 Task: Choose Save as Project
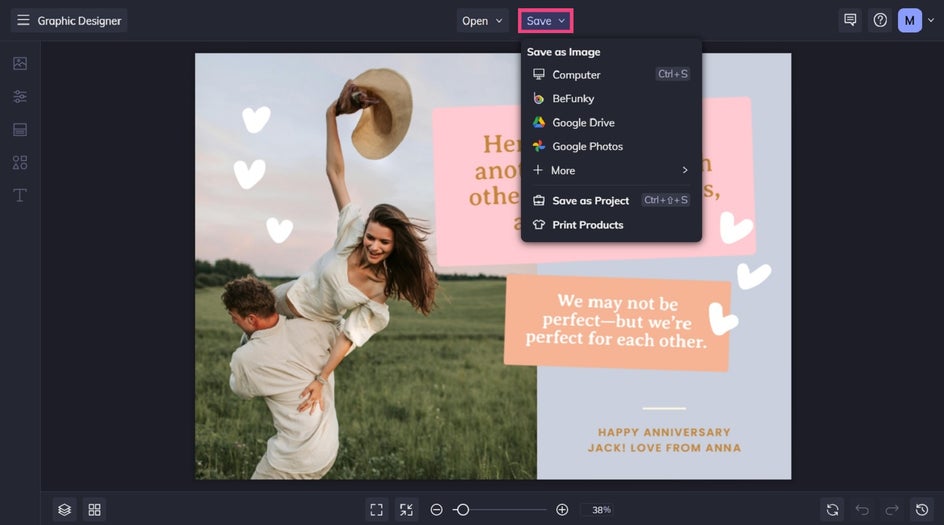(x=611, y=200)
